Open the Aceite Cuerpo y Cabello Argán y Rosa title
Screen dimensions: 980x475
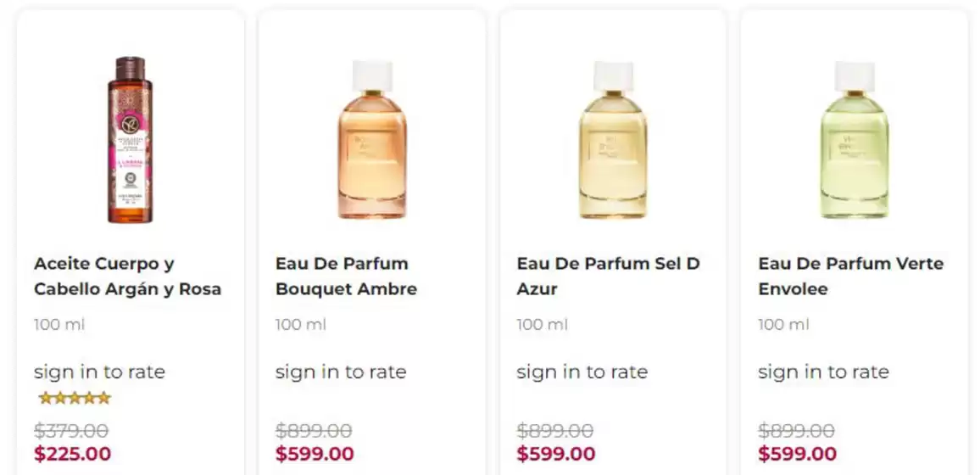point(127,276)
